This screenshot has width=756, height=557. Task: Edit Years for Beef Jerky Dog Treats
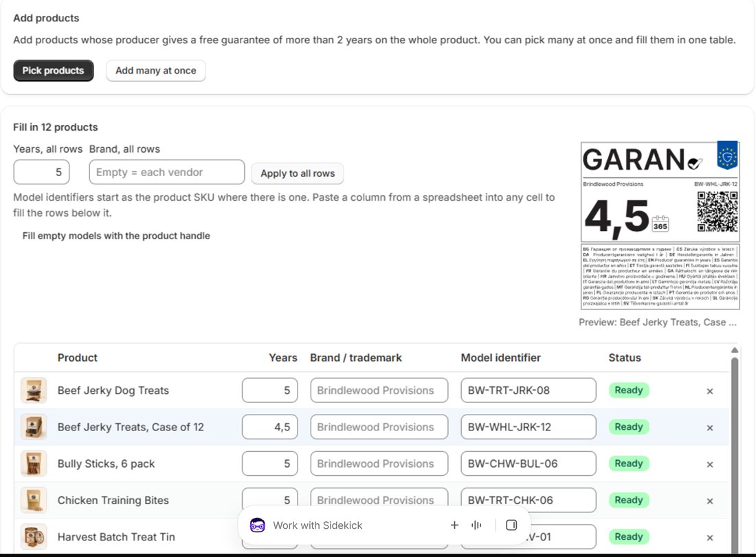(270, 390)
